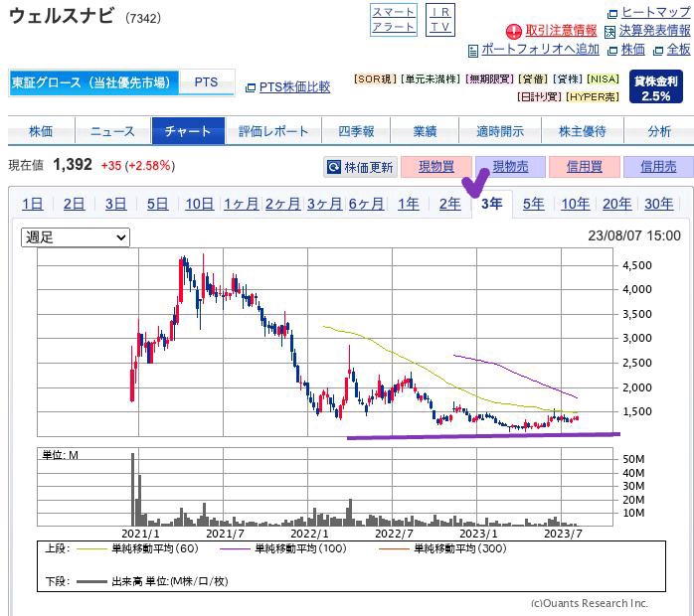The image size is (694, 616).
Task: Select the 3年 chart period
Action: [x=492, y=204]
